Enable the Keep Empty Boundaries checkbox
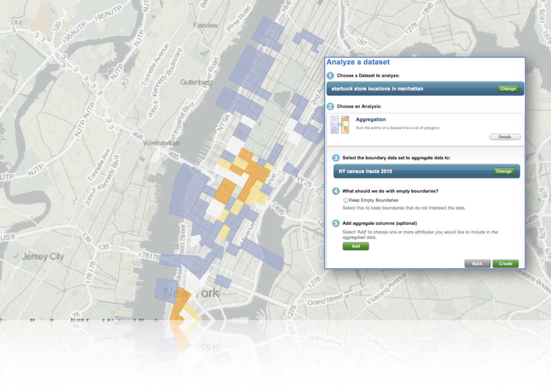The image size is (551, 392). 346,201
